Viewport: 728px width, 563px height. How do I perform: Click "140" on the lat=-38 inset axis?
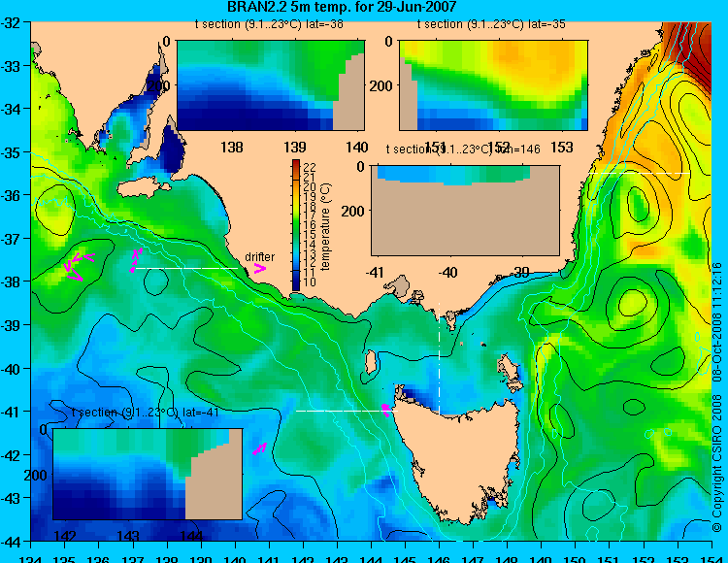click(x=357, y=148)
